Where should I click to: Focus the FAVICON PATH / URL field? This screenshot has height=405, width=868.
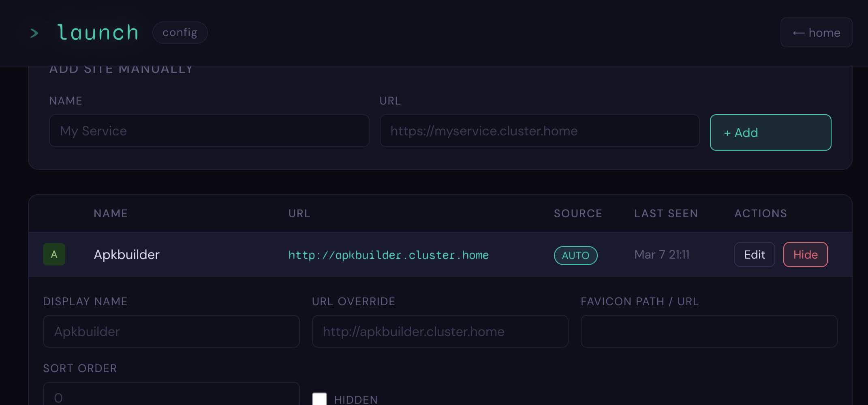(709, 331)
